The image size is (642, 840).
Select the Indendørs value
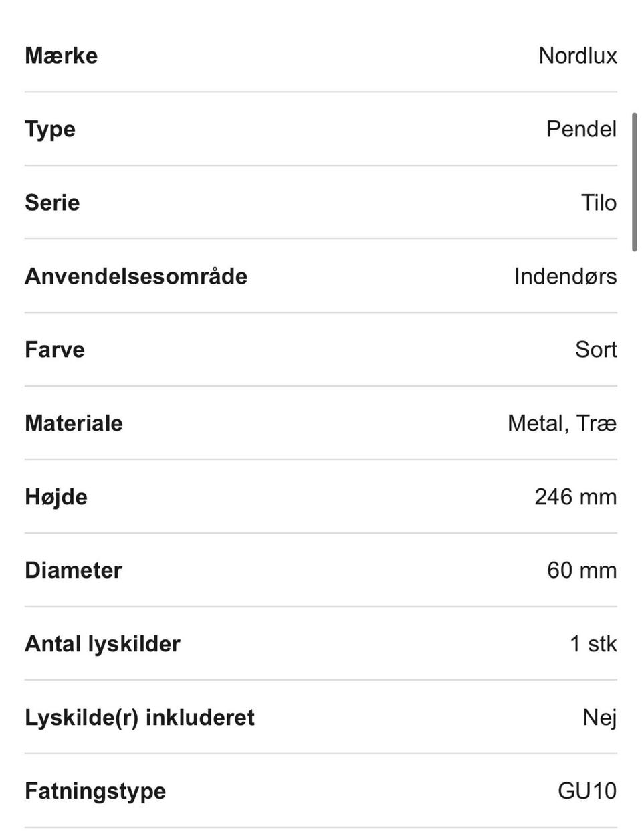tap(565, 276)
